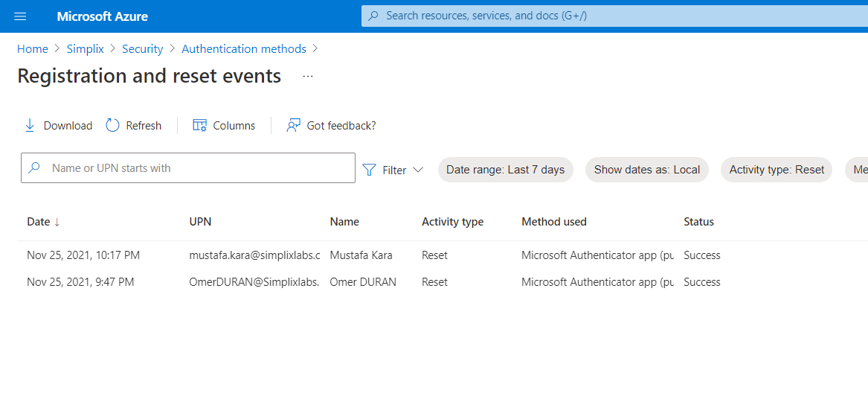This screenshot has height=399, width=868.
Task: Click the OmerDURAN@Simplixlabs UPN cell
Action: coord(254,282)
